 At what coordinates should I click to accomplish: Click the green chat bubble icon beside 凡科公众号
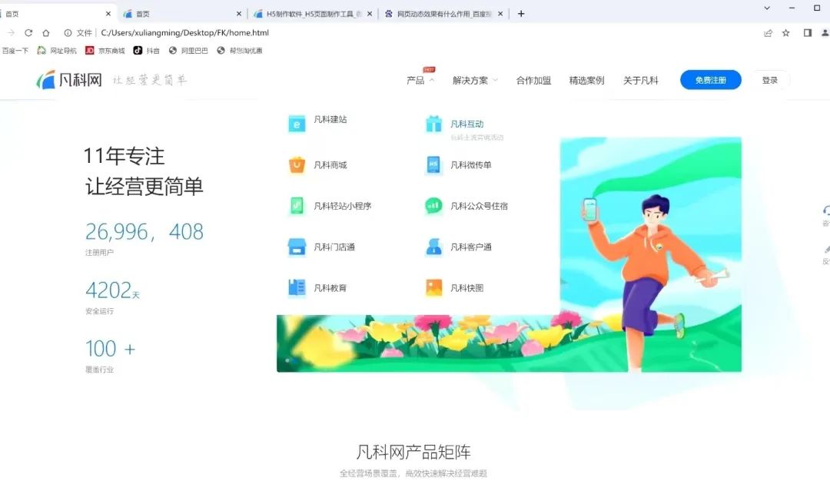pyautogui.click(x=433, y=206)
